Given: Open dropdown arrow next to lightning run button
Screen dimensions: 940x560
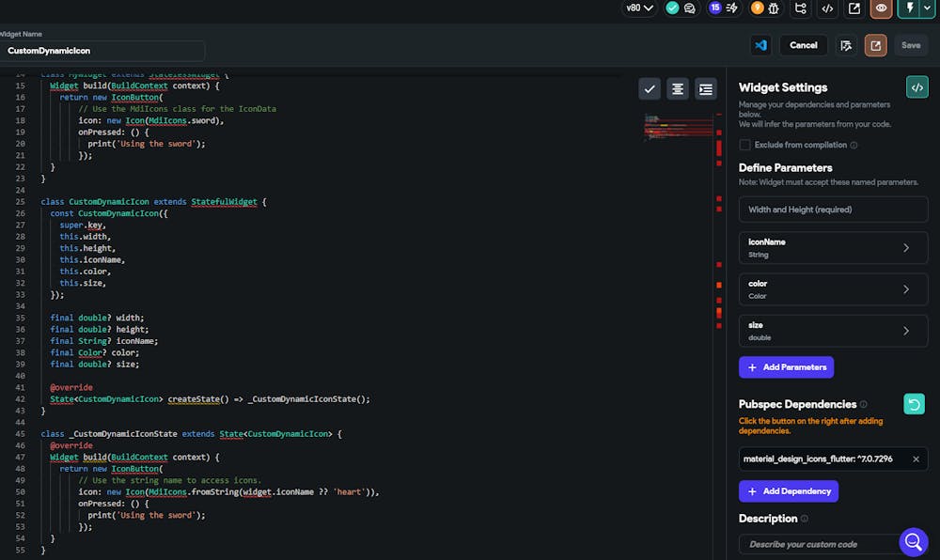Looking at the screenshot, I should (x=927, y=8).
